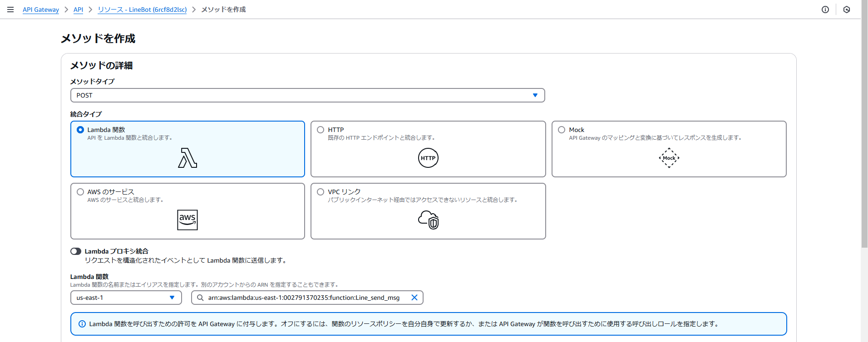Click the VPC link cloud shield icon

pos(429,220)
